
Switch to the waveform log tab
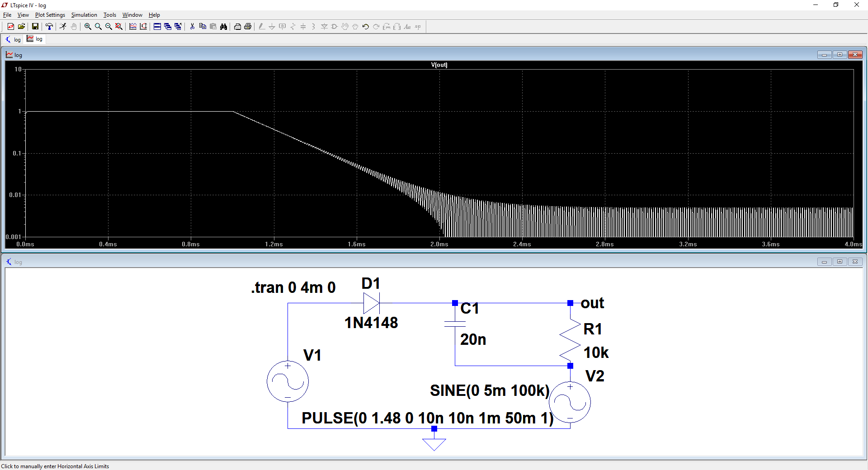[35, 39]
